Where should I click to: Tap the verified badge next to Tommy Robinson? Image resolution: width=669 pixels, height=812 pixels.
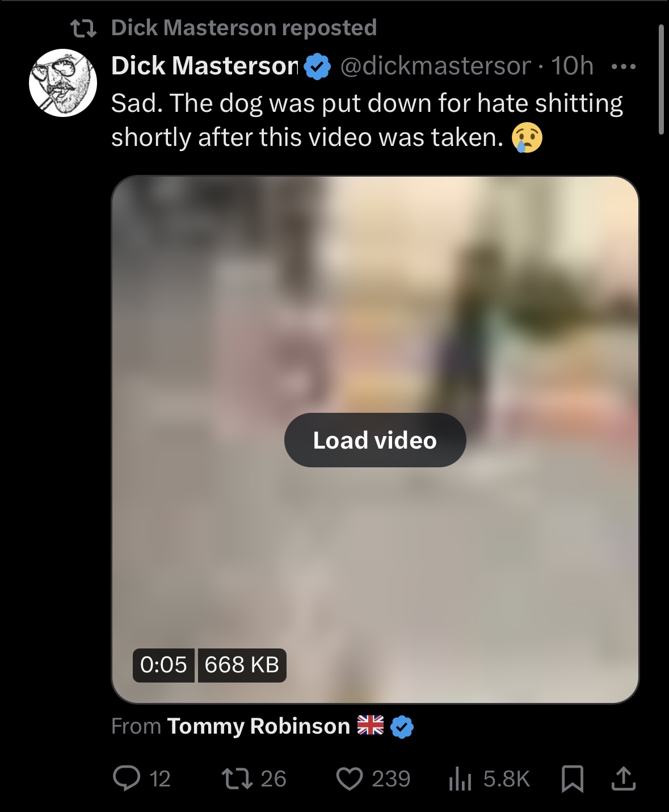pyautogui.click(x=402, y=727)
